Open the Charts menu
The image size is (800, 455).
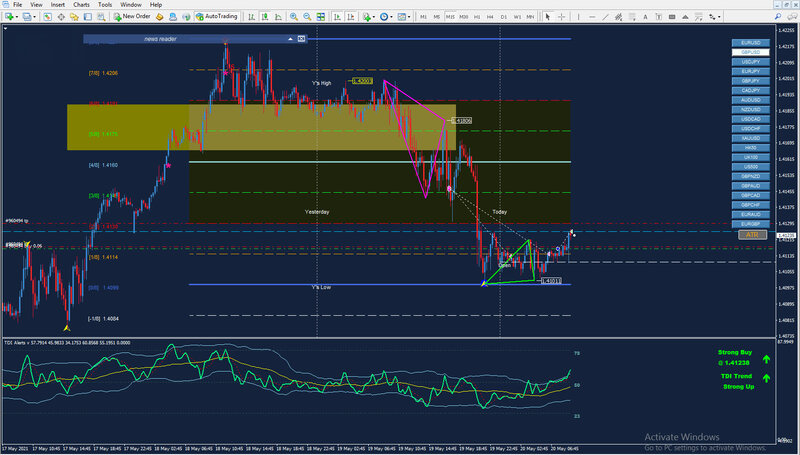point(81,5)
